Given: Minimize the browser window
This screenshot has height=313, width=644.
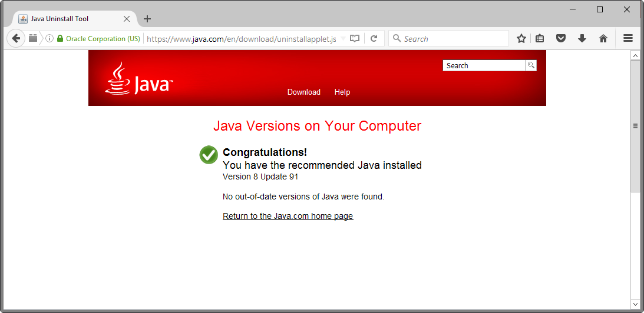Looking at the screenshot, I should [x=573, y=9].
